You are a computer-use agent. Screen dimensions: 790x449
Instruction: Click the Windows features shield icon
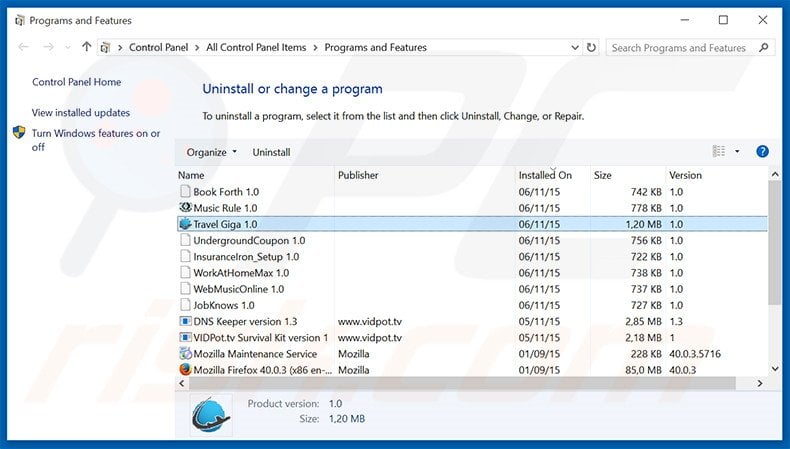tap(19, 133)
